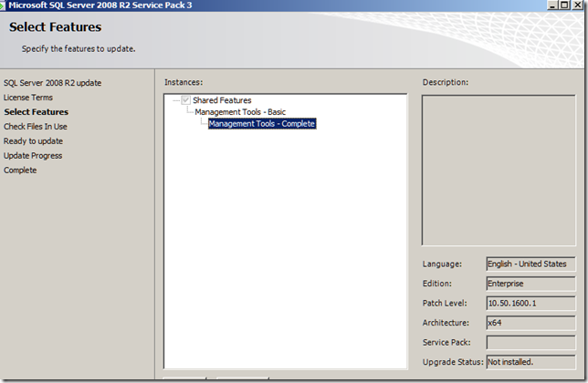Minimize the SQL Server setup window
The height and width of the screenshot is (383, 588).
coord(552,5)
